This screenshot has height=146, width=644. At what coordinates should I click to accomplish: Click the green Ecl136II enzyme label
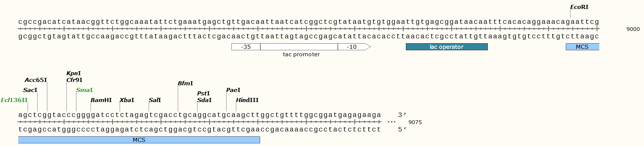pyautogui.click(x=14, y=100)
